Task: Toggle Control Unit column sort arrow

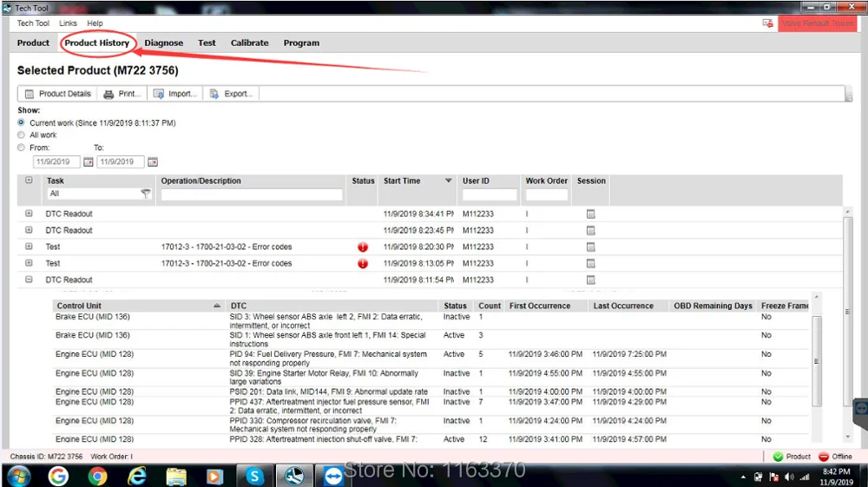Action: [217, 306]
